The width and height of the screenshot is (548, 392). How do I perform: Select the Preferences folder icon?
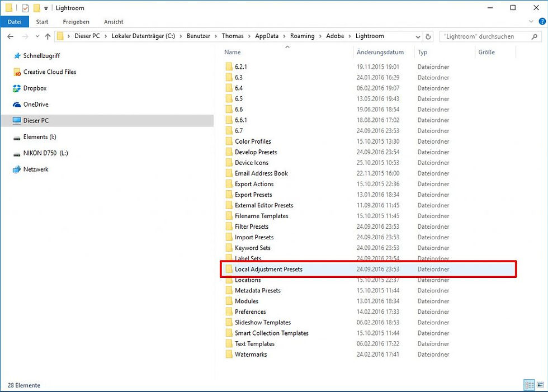229,312
